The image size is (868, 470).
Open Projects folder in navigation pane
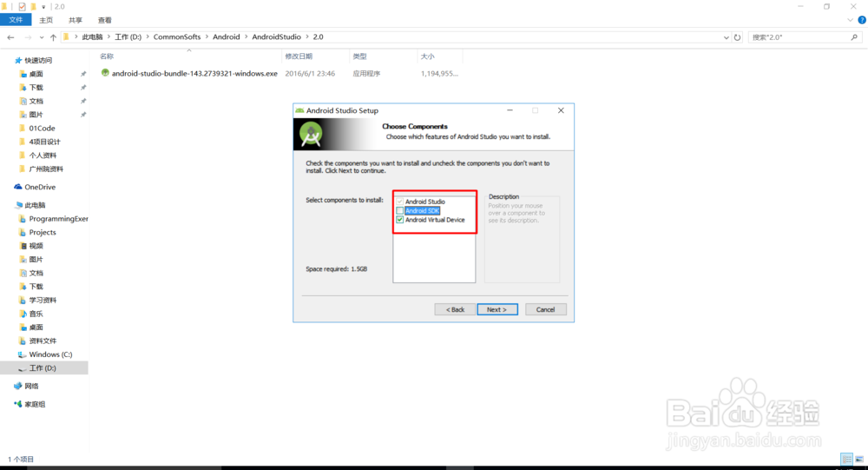pos(43,232)
